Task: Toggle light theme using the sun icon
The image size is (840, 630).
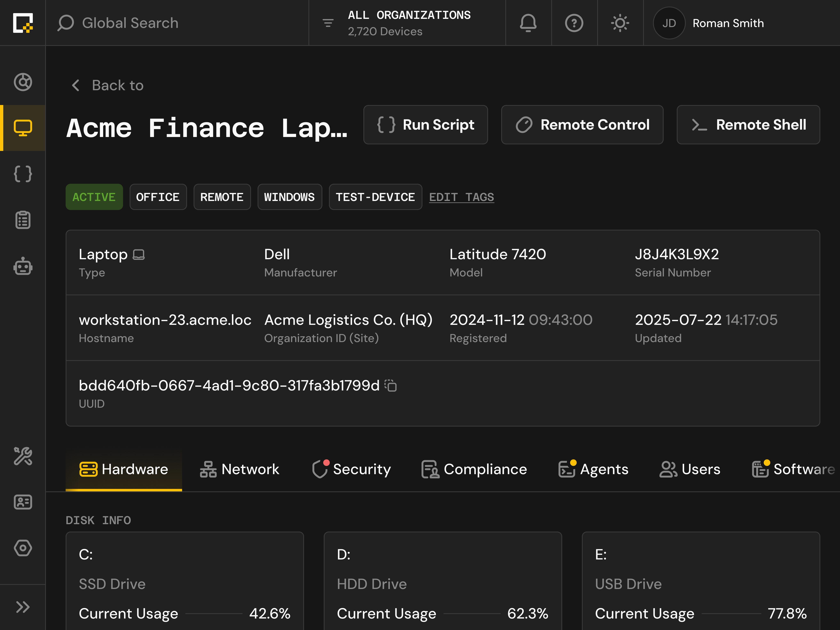Action: pyautogui.click(x=620, y=23)
